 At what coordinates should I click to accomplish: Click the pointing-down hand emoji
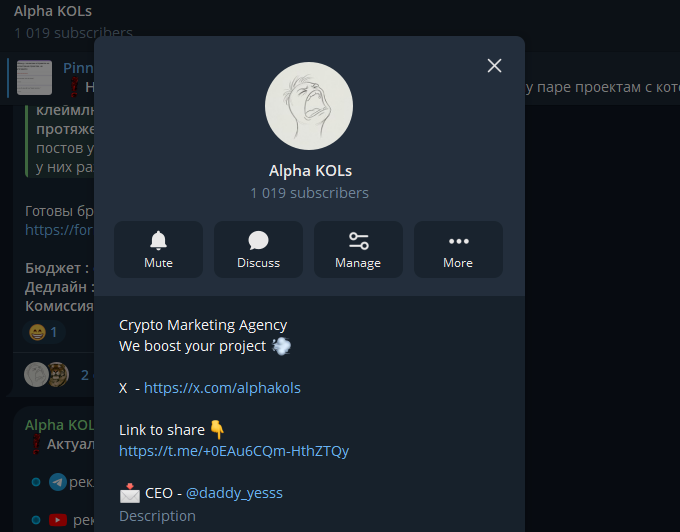[x=217, y=429]
